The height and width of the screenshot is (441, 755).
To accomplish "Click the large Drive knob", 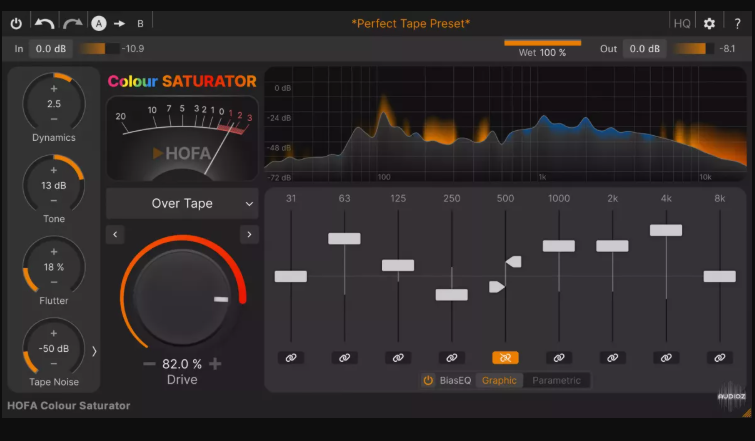I will pyautogui.click(x=182, y=298).
